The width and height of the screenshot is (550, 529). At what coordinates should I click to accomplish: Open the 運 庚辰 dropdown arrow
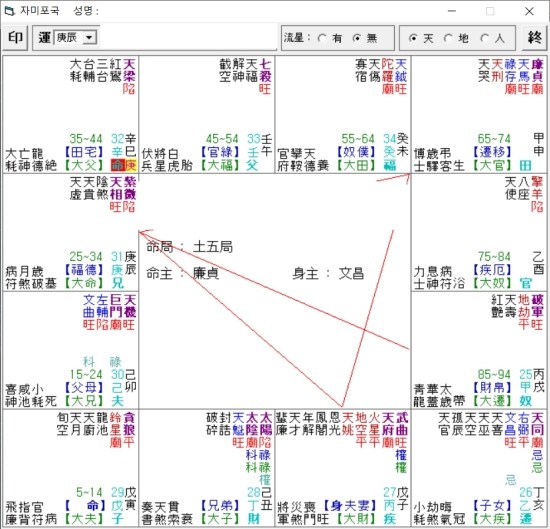click(x=90, y=37)
